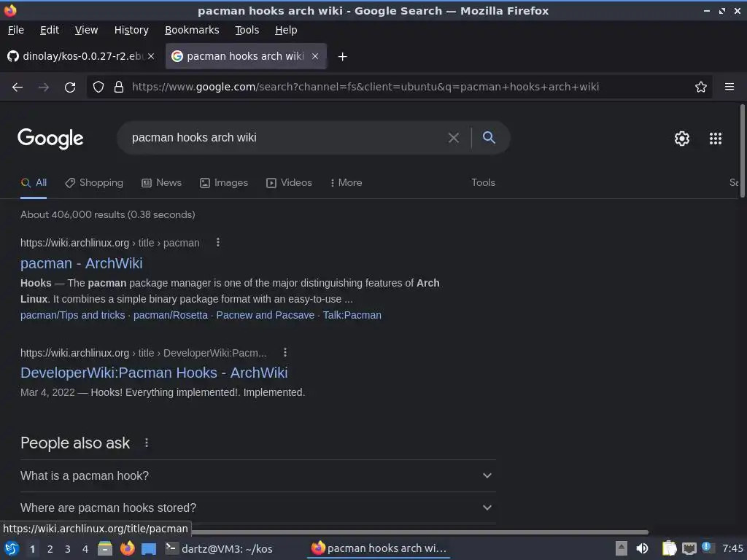The width and height of the screenshot is (747, 560).
Task: Click the Google logo
Action: pyautogui.click(x=50, y=139)
